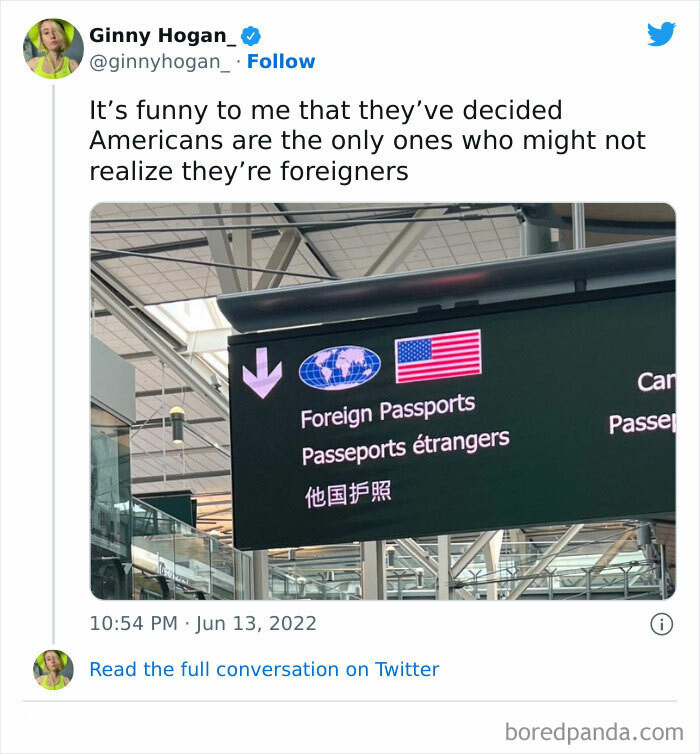The height and width of the screenshot is (754, 700).
Task: Click the Chinese characters on the sign
Action: [x=347, y=494]
